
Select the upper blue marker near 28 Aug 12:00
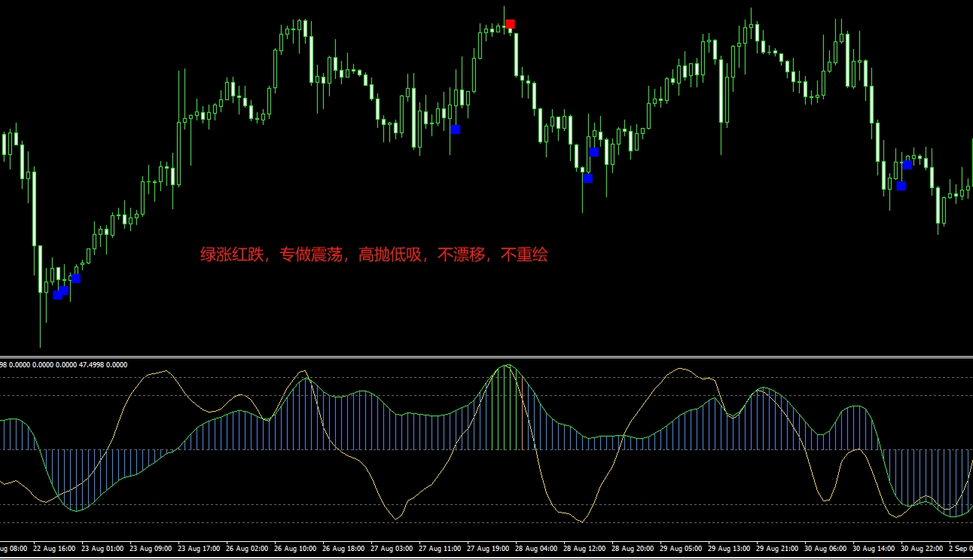[x=594, y=152]
